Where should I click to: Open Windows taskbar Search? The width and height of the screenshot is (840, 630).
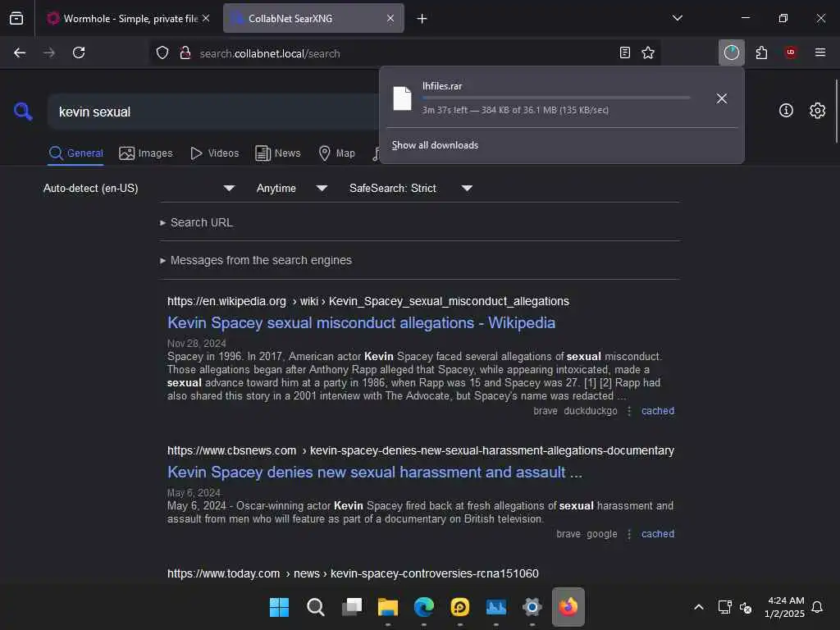pos(315,607)
